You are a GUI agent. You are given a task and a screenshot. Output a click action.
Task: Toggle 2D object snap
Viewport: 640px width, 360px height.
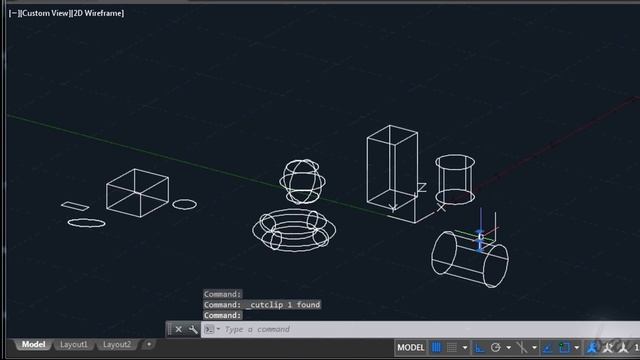point(564,348)
